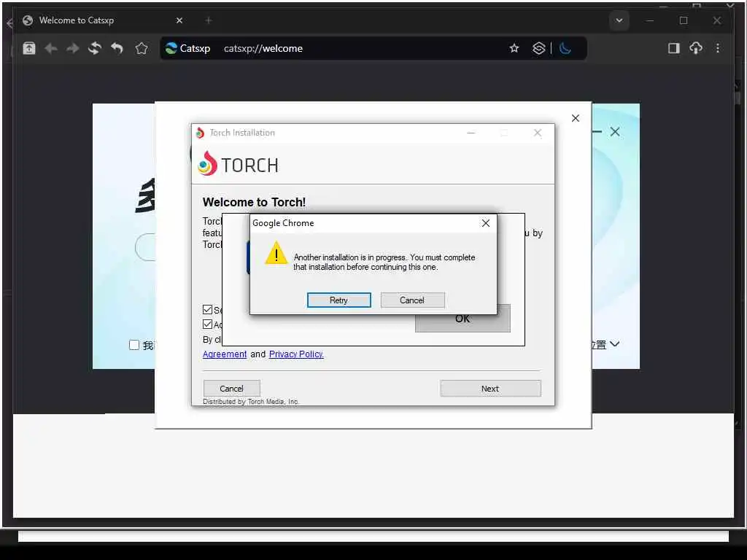Close the white overlay panel

(576, 118)
